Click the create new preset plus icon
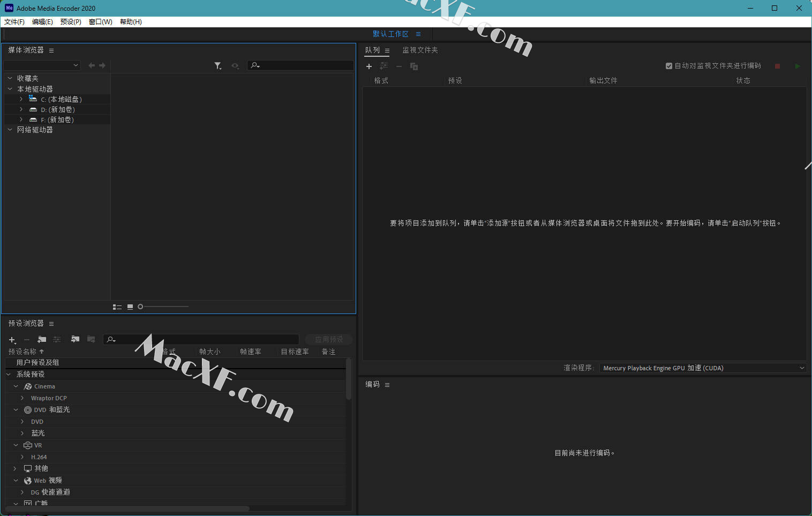 coord(12,340)
